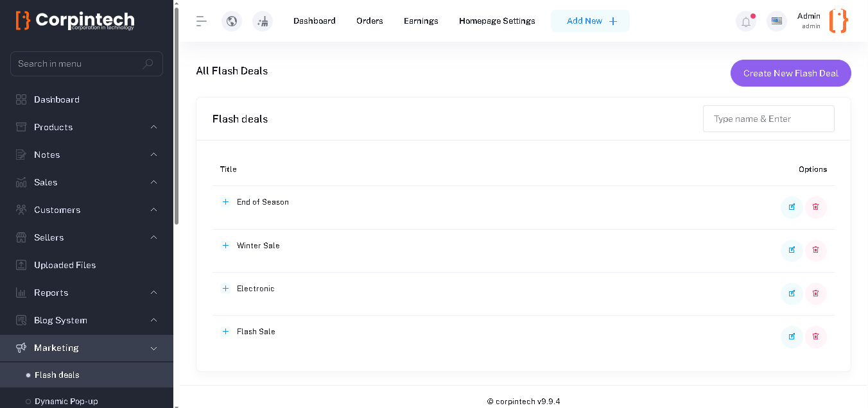The height and width of the screenshot is (408, 868).
Task: Click the Add New button
Action: tap(590, 21)
